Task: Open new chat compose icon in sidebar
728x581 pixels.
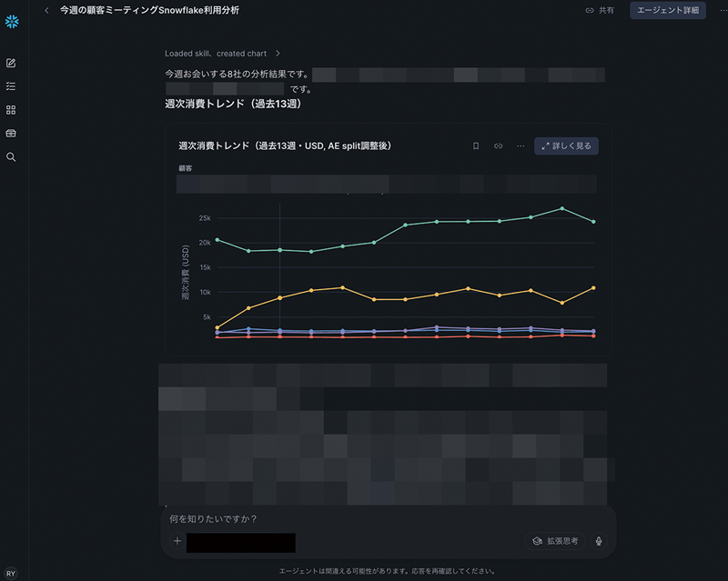Action: 11,63
